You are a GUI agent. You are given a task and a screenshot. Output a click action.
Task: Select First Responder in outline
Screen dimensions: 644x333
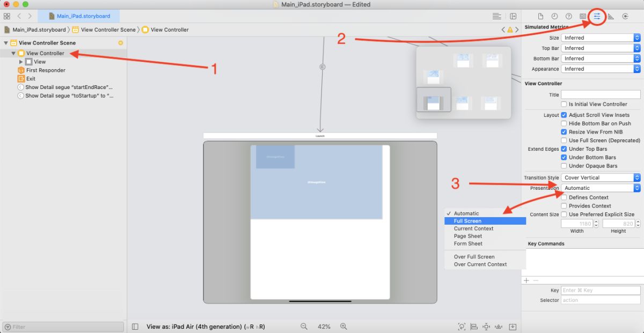[x=46, y=70]
